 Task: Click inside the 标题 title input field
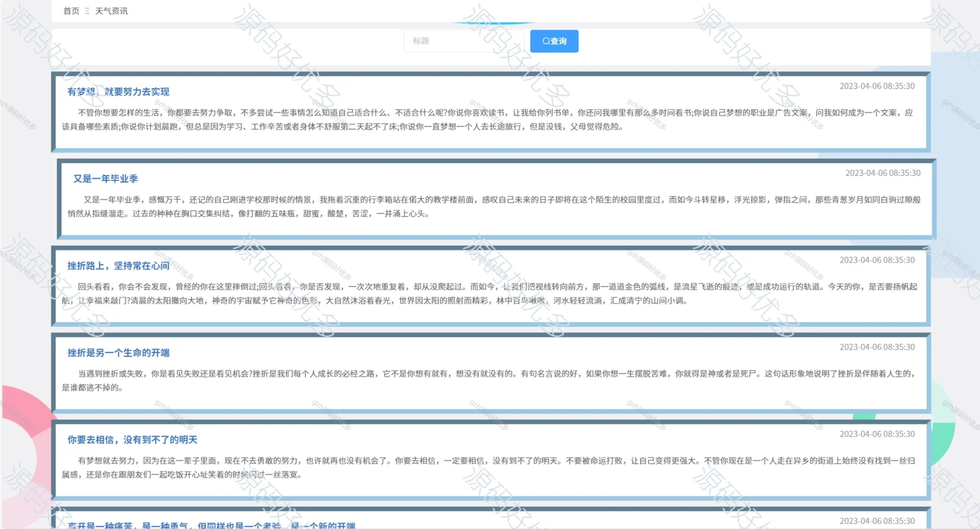click(x=463, y=41)
